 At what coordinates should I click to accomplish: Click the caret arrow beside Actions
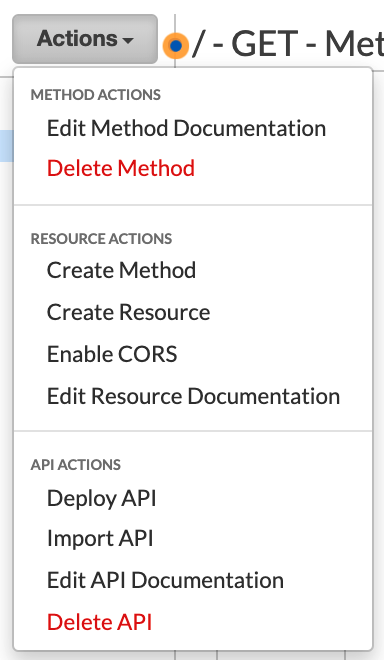[128, 41]
